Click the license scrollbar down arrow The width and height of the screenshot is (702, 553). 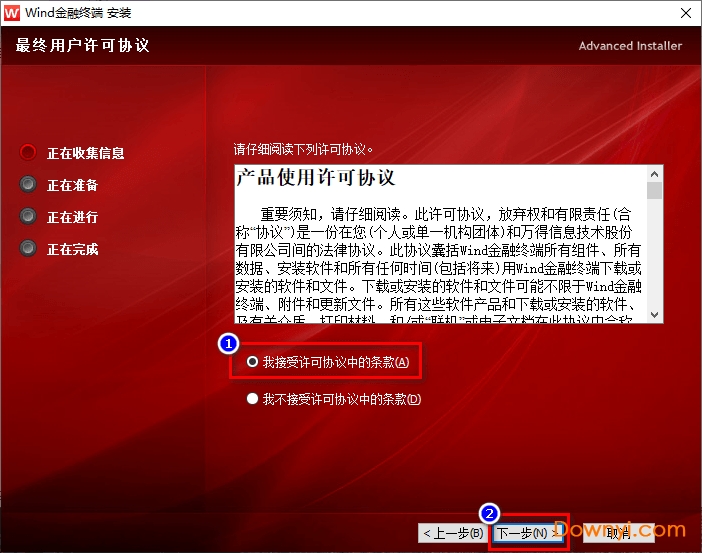pyautogui.click(x=654, y=314)
